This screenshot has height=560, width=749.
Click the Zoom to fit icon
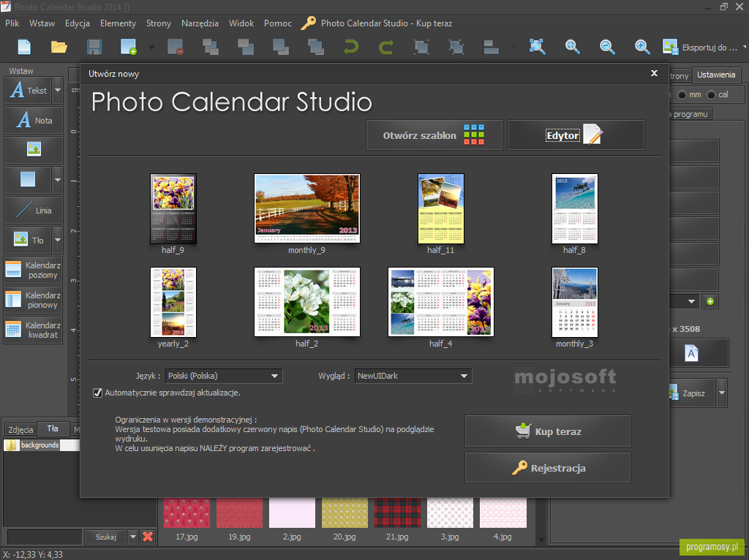(x=538, y=47)
